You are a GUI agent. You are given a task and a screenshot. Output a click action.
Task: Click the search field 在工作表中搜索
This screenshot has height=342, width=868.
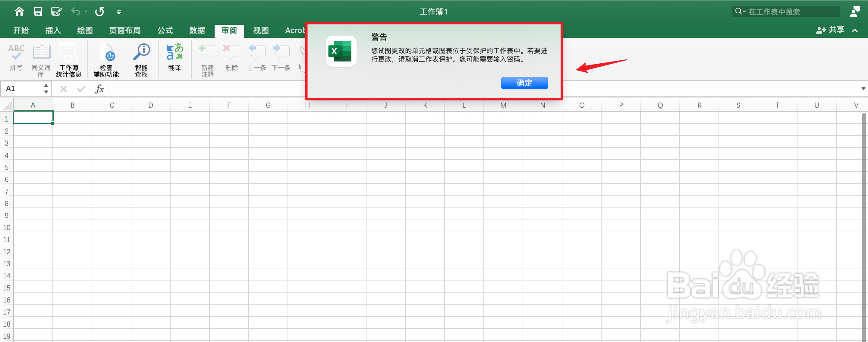click(x=786, y=12)
